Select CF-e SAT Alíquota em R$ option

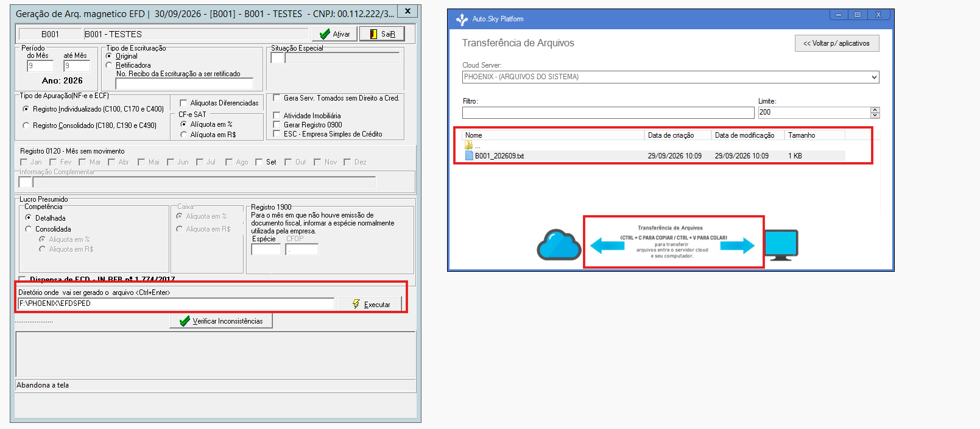point(183,135)
